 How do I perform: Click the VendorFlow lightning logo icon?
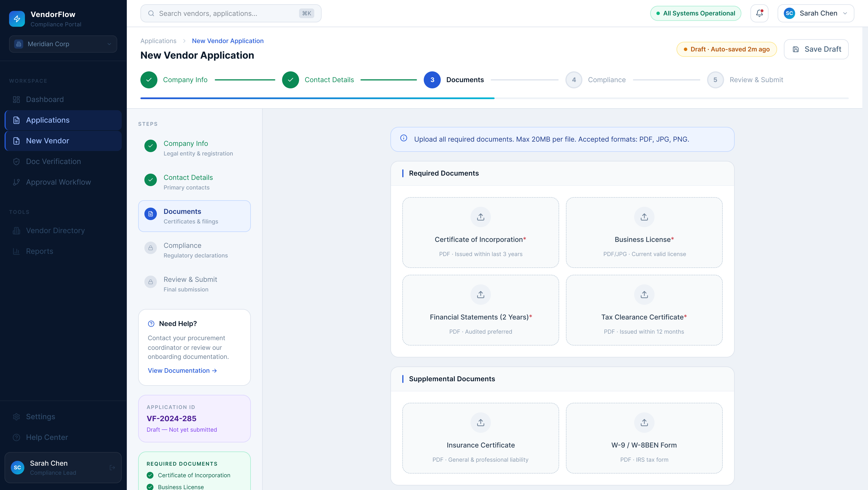17,19
